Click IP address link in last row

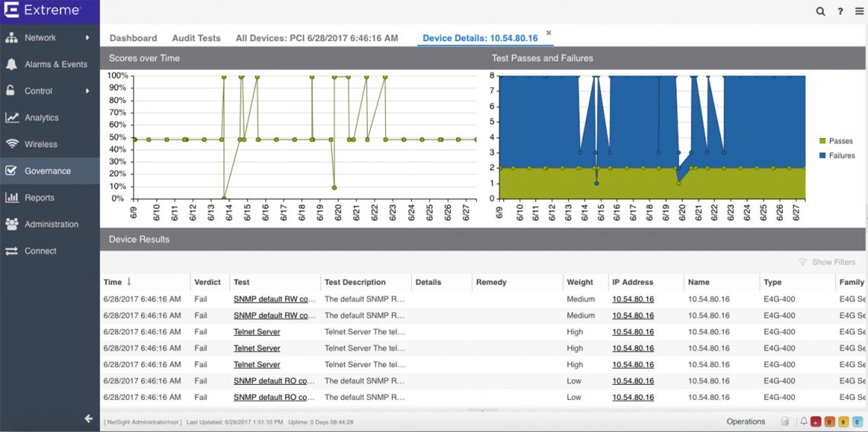click(633, 397)
